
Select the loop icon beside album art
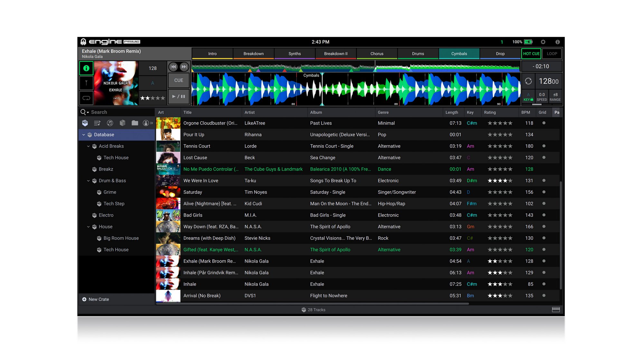point(86,98)
